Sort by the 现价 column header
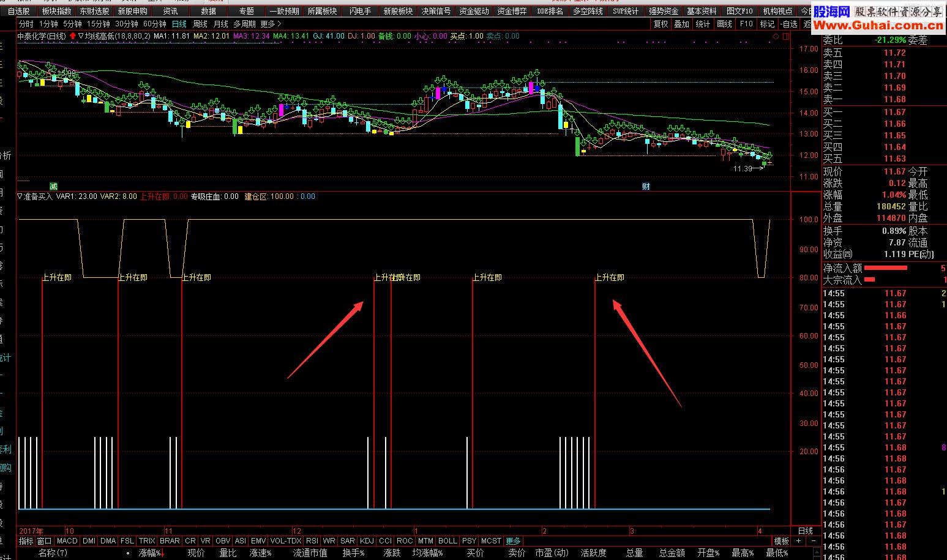Image resolution: width=947 pixels, height=560 pixels. click(x=196, y=553)
